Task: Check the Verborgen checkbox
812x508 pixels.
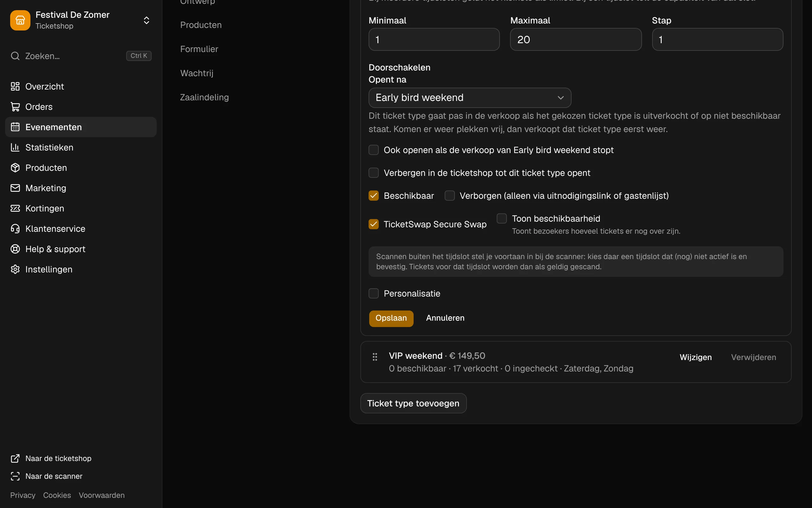Action: 450,196
